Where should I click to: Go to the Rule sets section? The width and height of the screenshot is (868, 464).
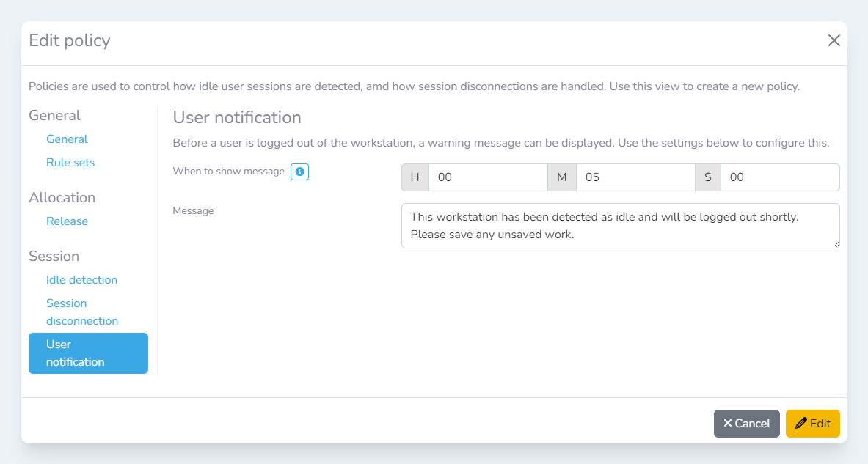pyautogui.click(x=70, y=163)
